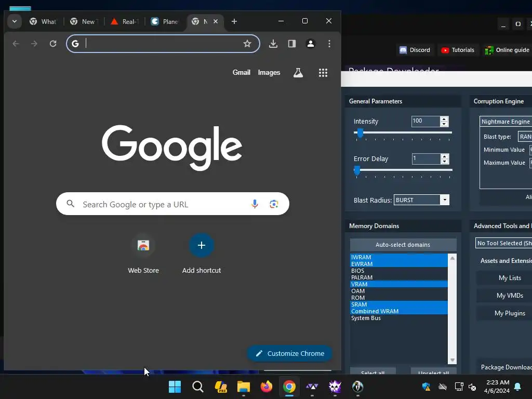Search by image with Google Lens icon
This screenshot has width=532, height=399.
(274, 204)
